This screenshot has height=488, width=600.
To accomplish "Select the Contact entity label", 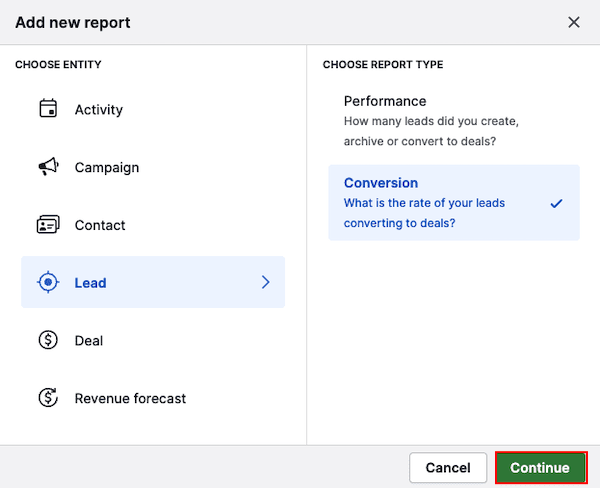I will click(100, 226).
